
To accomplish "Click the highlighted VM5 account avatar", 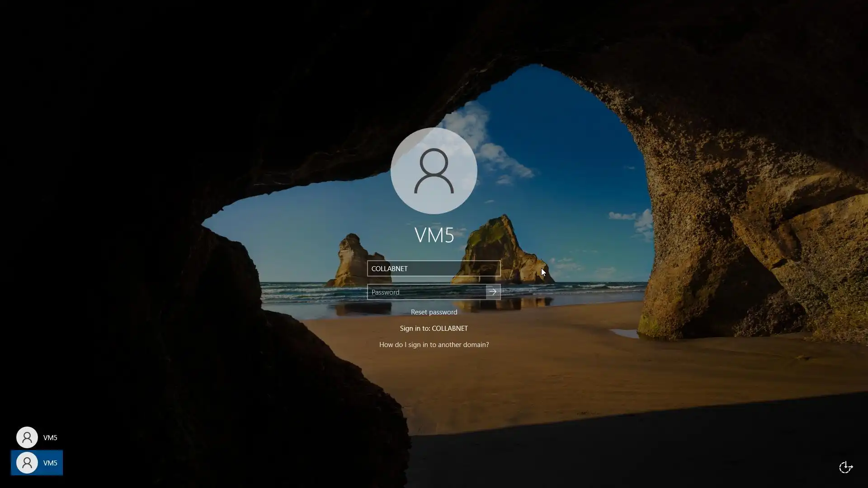I will 27,463.
